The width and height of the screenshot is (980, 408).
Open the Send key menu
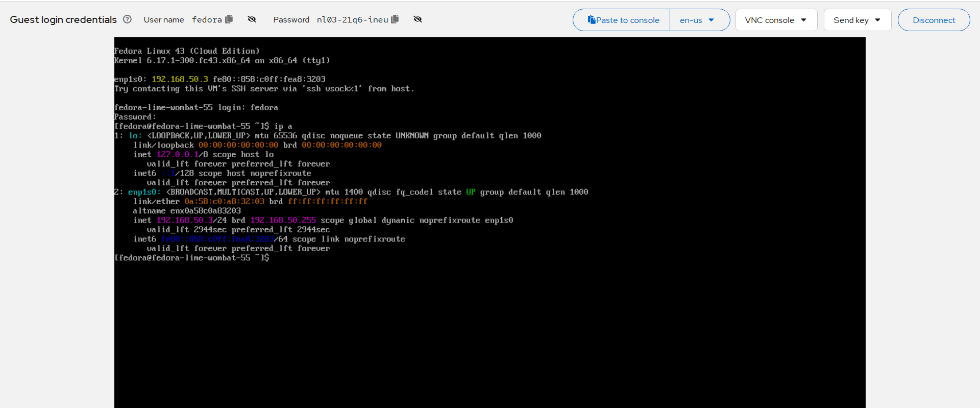point(857,20)
